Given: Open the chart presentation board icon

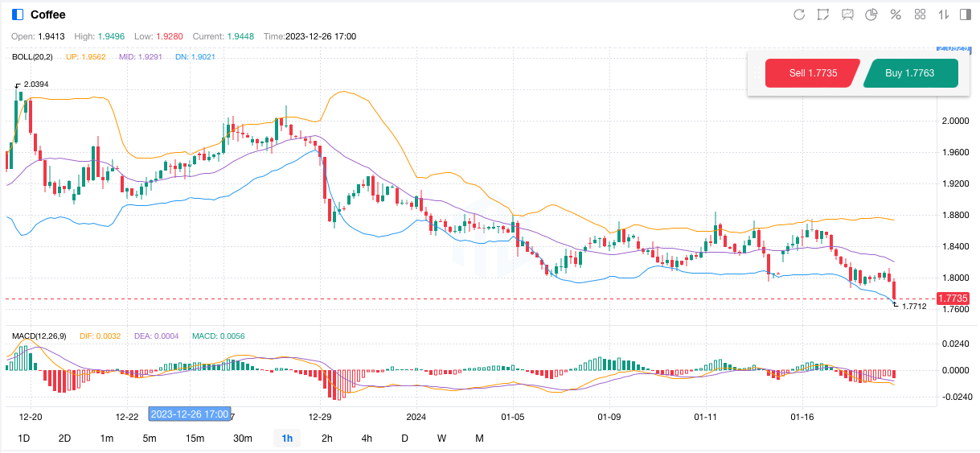Looking at the screenshot, I should [847, 14].
